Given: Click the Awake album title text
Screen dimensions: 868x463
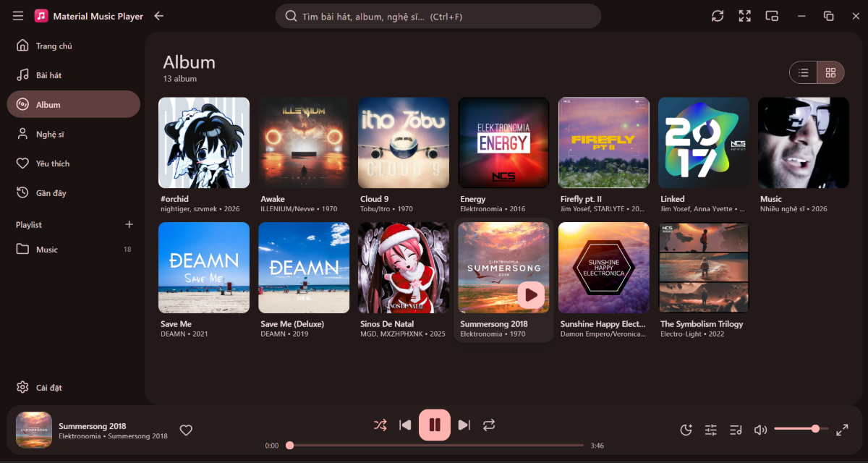Looking at the screenshot, I should [x=273, y=199].
